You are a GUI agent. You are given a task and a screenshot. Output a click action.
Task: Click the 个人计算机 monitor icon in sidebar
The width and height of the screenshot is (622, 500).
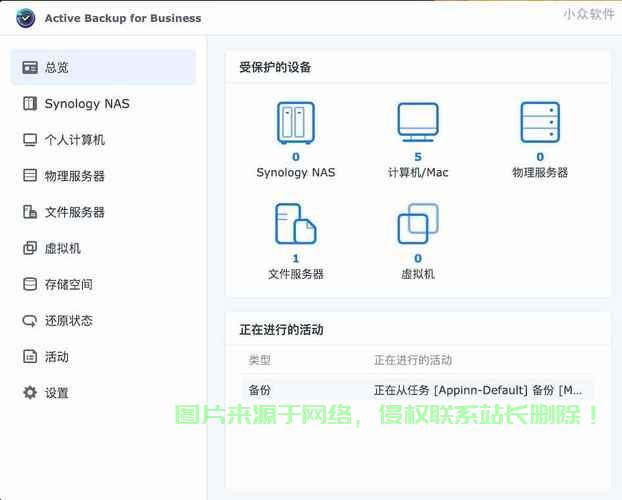click(x=30, y=140)
